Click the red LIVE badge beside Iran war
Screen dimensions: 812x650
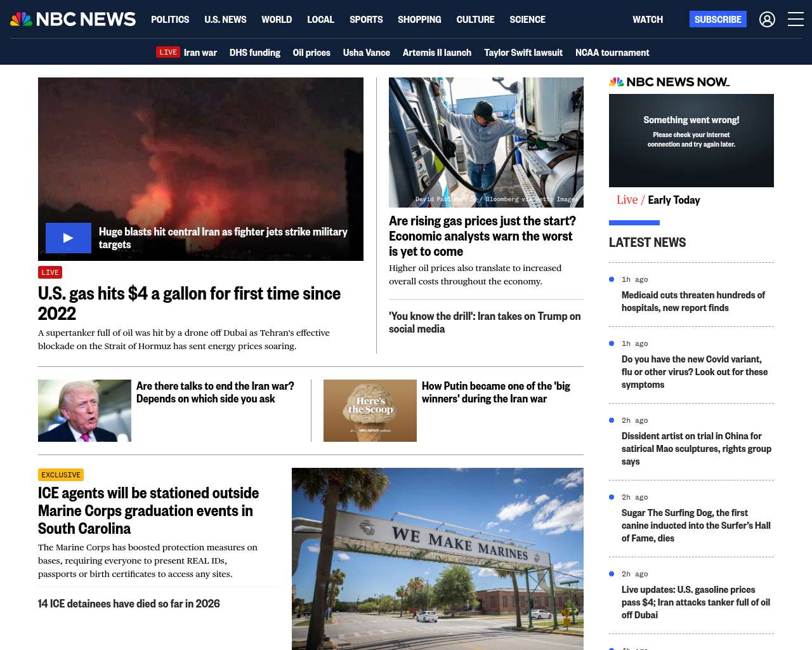[x=168, y=52]
